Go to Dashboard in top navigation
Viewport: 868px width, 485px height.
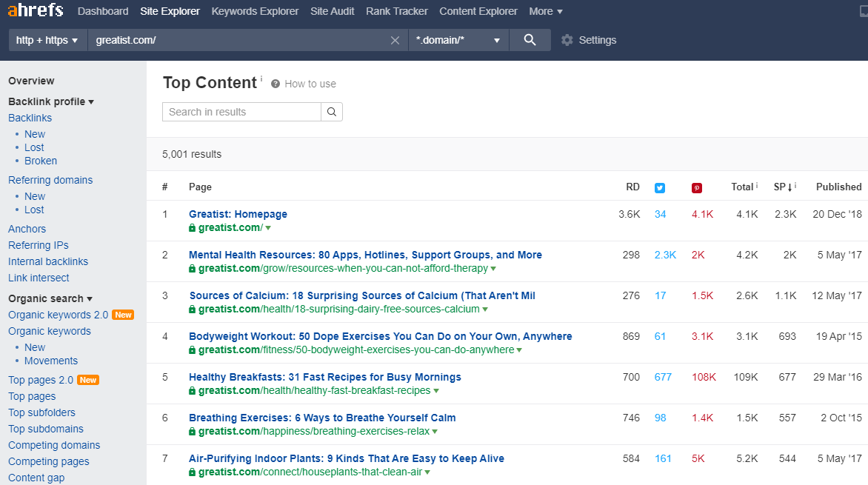point(103,11)
